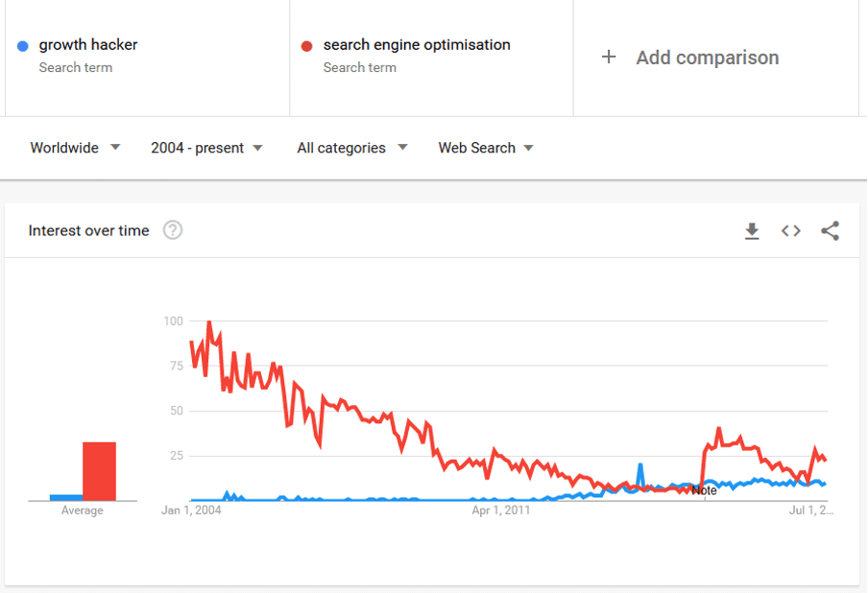Screen dimensions: 868x593
Task: Open the 2004 - present time range dropdown
Action: pyautogui.click(x=206, y=148)
